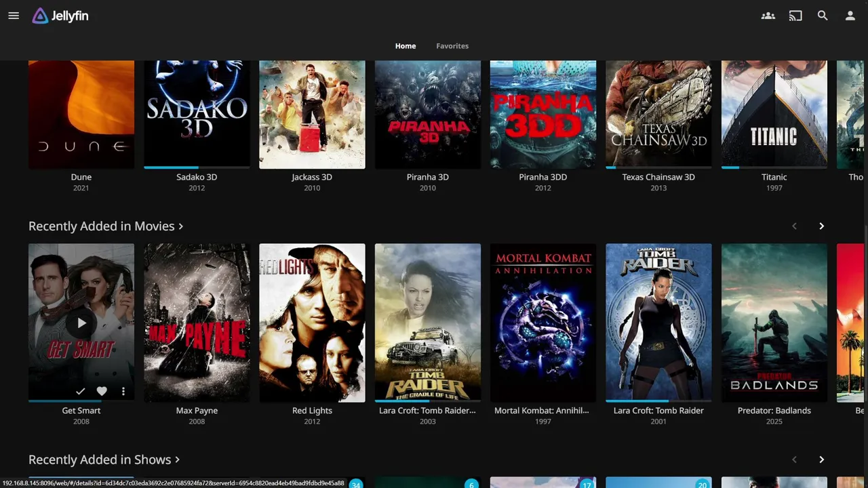Open the Piranha 3D poster

428,115
